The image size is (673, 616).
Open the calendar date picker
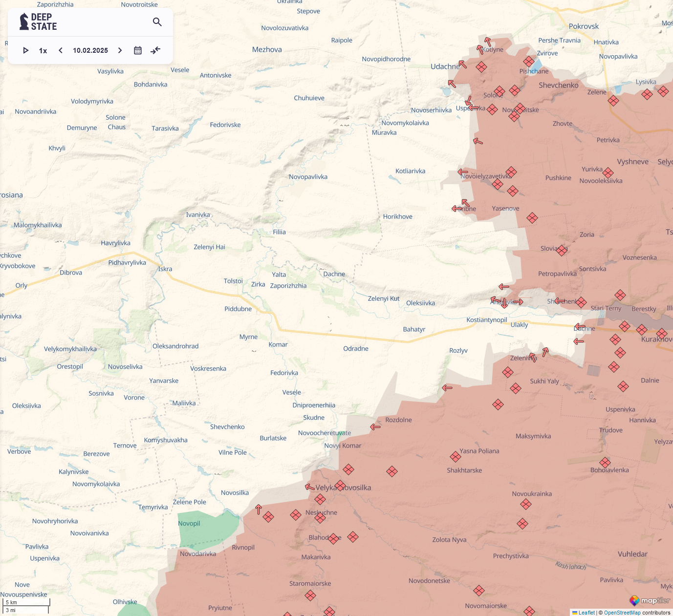[x=138, y=50]
